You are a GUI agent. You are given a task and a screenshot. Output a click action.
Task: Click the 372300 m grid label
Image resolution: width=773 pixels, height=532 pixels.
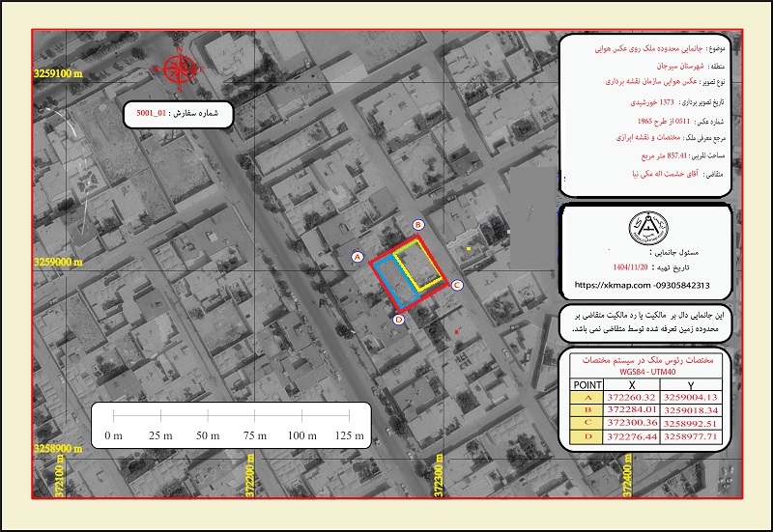pos(439,475)
